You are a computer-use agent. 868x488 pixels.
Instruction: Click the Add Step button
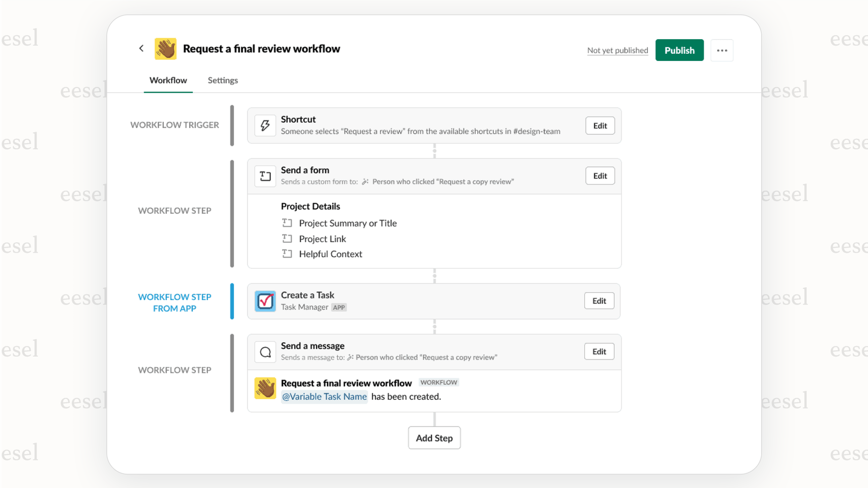pyautogui.click(x=434, y=437)
